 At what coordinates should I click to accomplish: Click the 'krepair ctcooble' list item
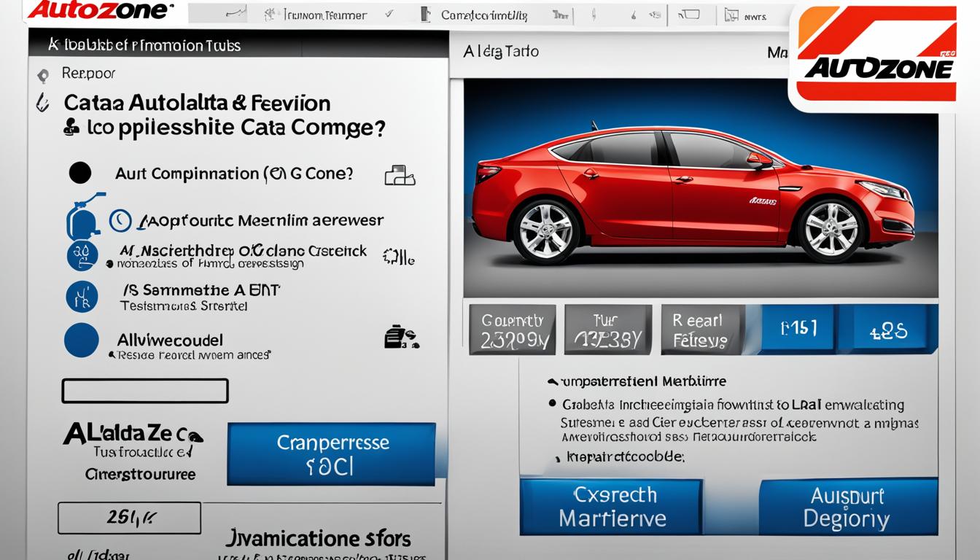[x=626, y=457]
